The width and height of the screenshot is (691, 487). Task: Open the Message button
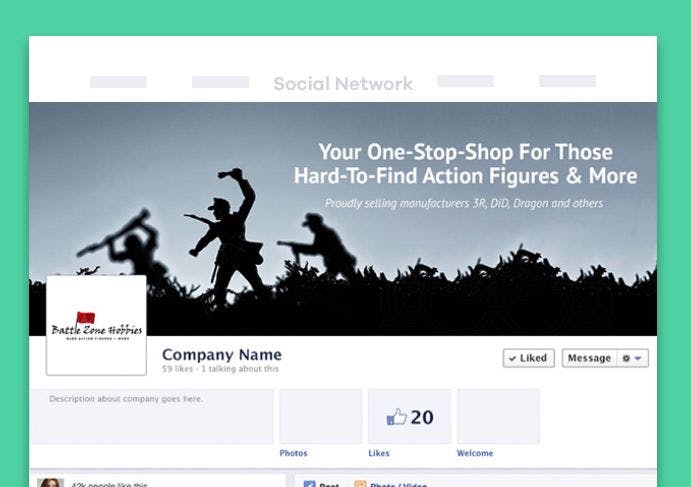coord(589,358)
